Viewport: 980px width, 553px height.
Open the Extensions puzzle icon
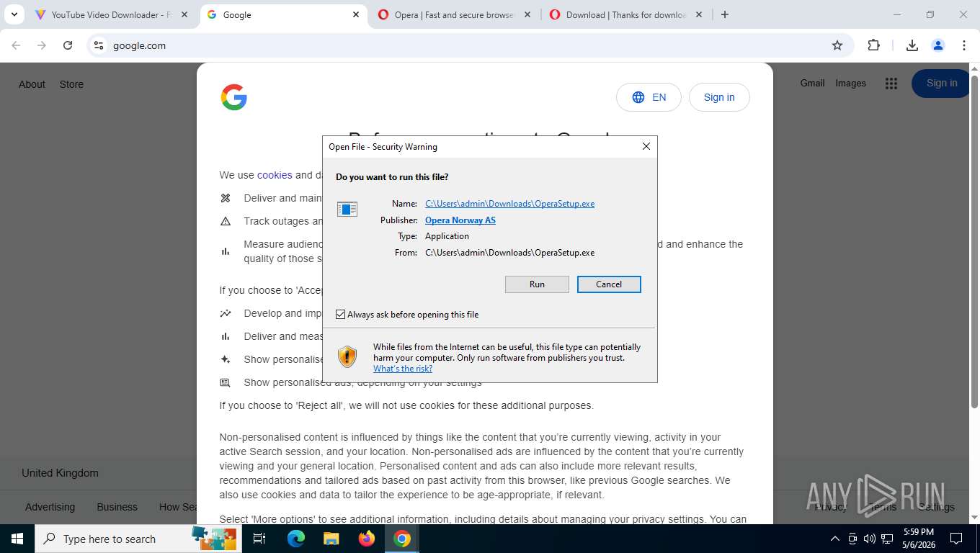(873, 45)
